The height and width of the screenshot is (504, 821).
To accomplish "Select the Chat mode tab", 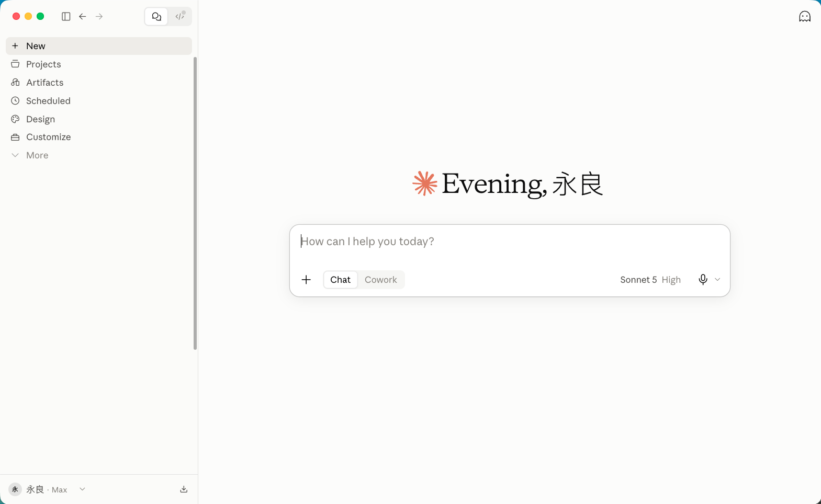I will (341, 280).
